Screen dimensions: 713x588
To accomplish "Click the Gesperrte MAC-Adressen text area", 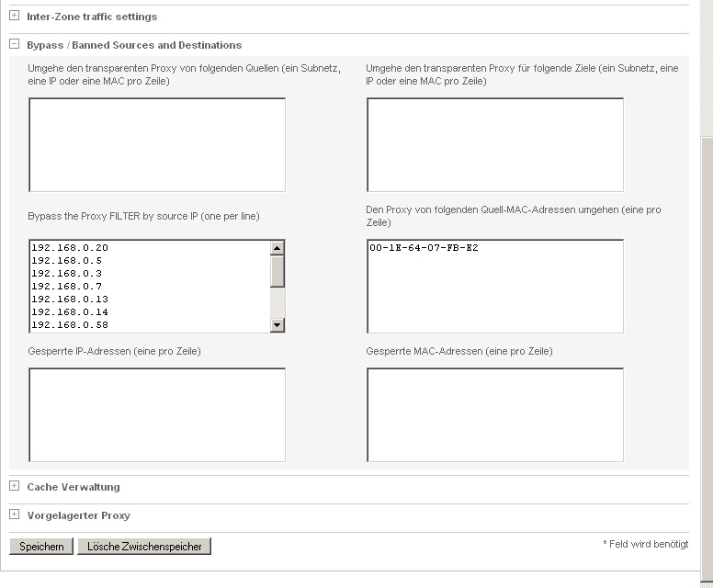I will click(494, 414).
